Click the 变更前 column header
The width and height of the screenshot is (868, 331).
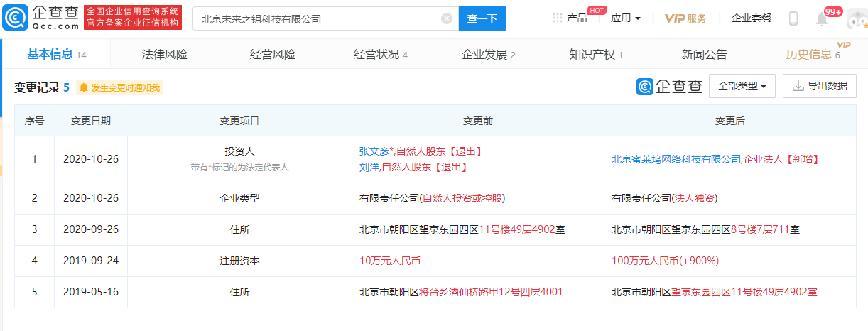pyautogui.click(x=478, y=121)
